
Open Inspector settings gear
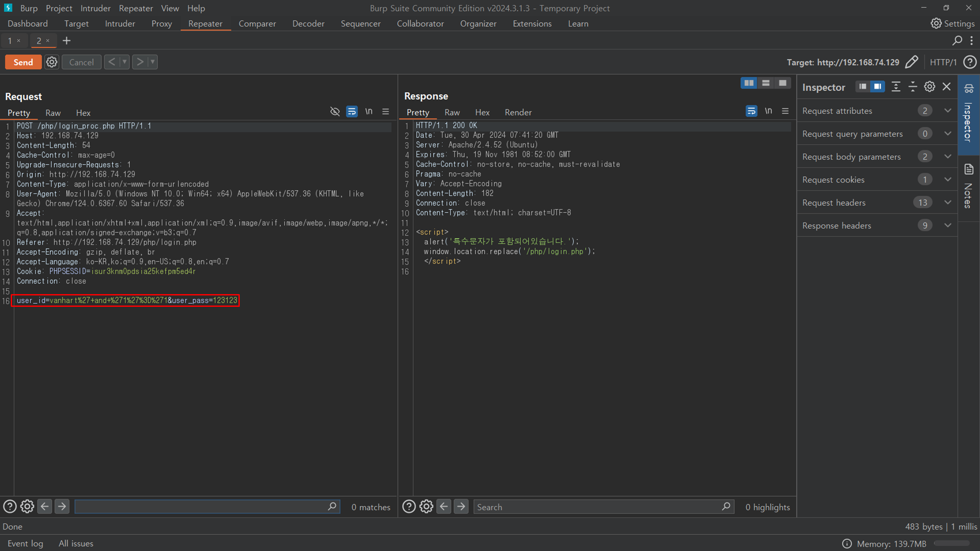tap(929, 87)
